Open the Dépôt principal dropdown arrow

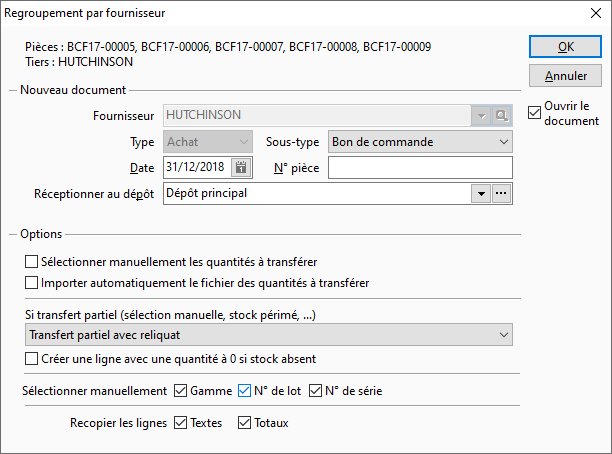(x=481, y=193)
